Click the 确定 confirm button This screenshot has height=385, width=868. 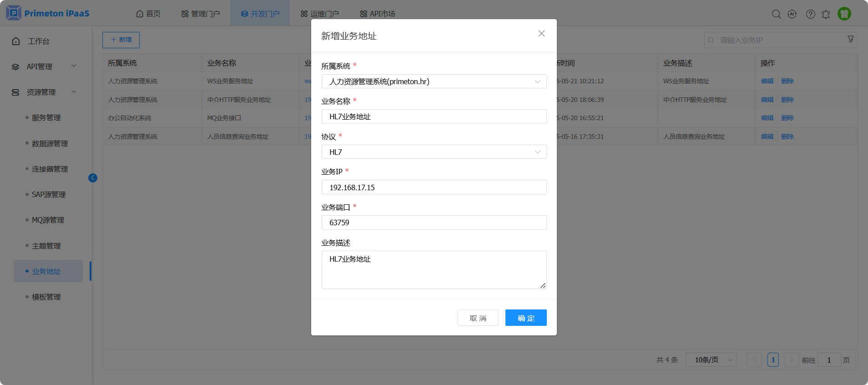pos(525,318)
